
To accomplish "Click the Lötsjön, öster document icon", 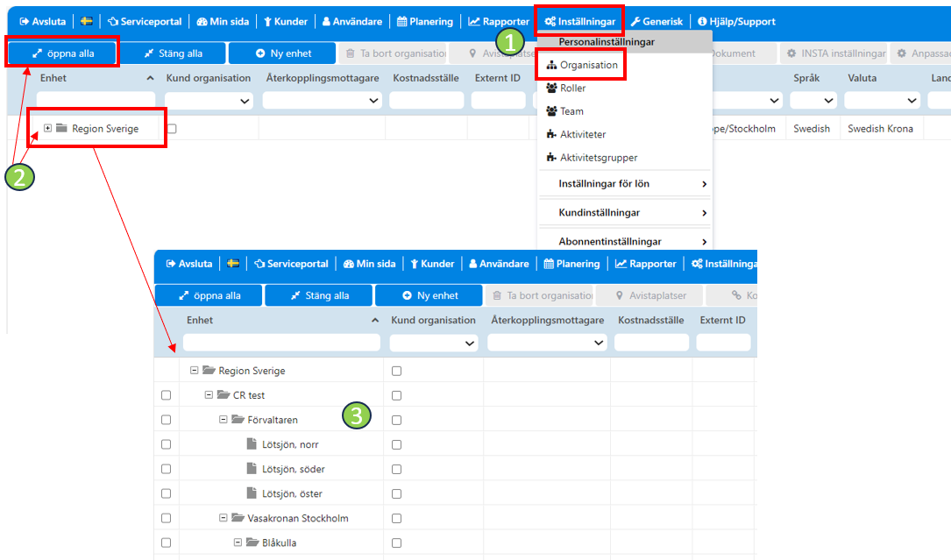I will click(x=252, y=493).
